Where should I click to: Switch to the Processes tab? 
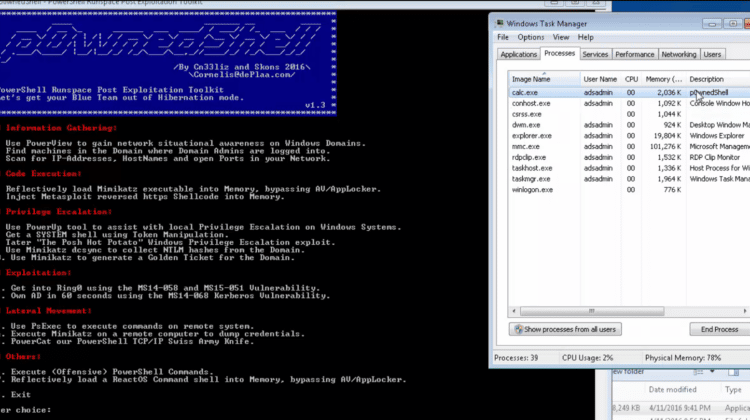click(559, 54)
